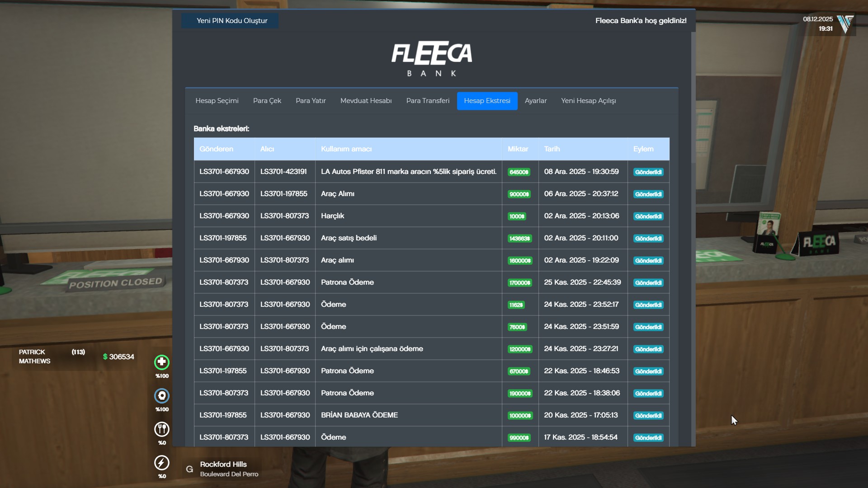Switch to the Para Çek tab
This screenshot has height=488, width=868.
point(267,101)
